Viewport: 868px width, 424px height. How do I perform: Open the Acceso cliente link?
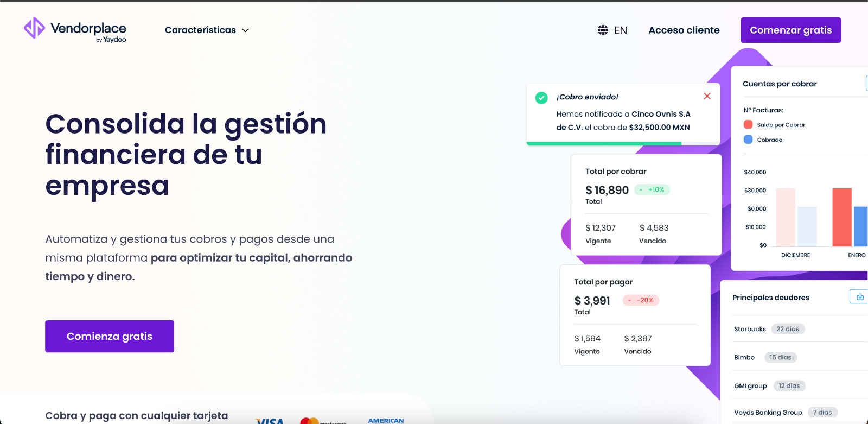tap(684, 30)
